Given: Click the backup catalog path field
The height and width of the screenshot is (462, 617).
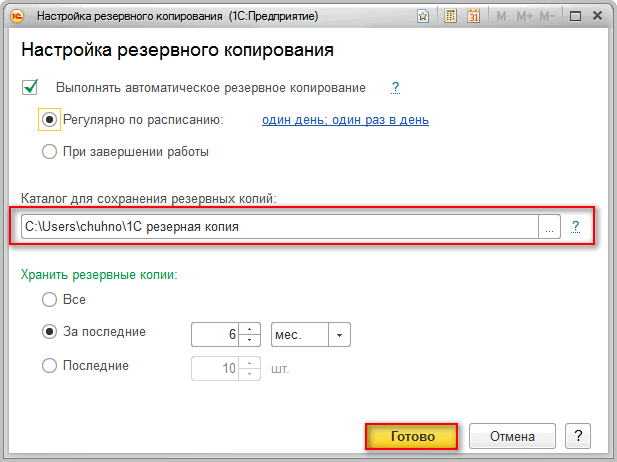Looking at the screenshot, I should pyautogui.click(x=280, y=227).
